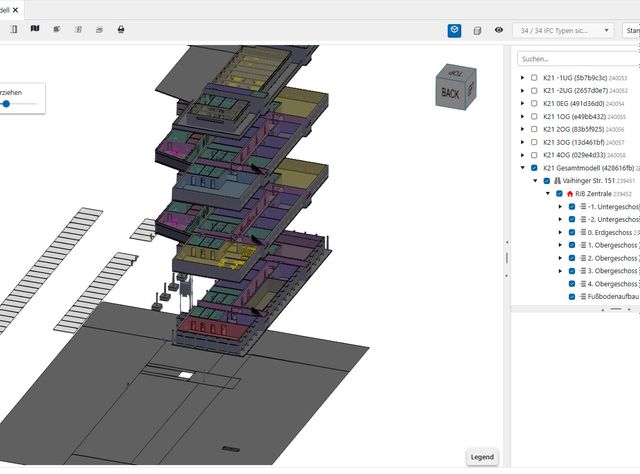Viewport: 640px width, 474px height.
Task: Click the TOP face of navigation cube
Action: point(457,72)
